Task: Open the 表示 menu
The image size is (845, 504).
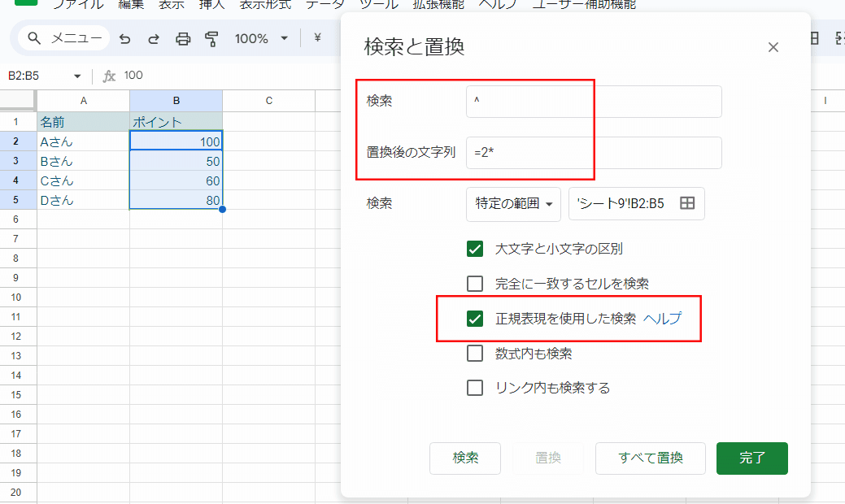Action: click(x=172, y=5)
